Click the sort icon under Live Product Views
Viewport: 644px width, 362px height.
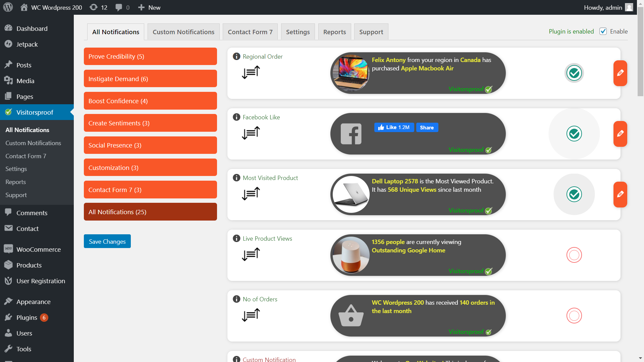pos(251,254)
